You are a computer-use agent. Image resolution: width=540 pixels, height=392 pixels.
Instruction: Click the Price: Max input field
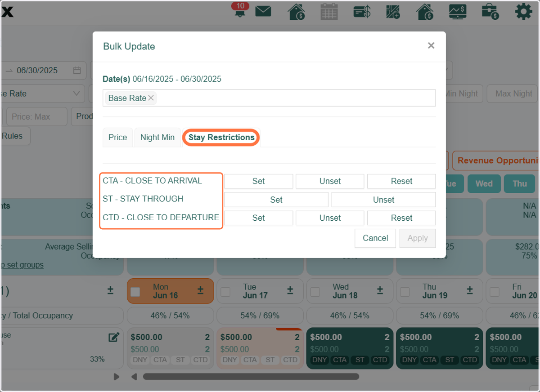coord(36,116)
